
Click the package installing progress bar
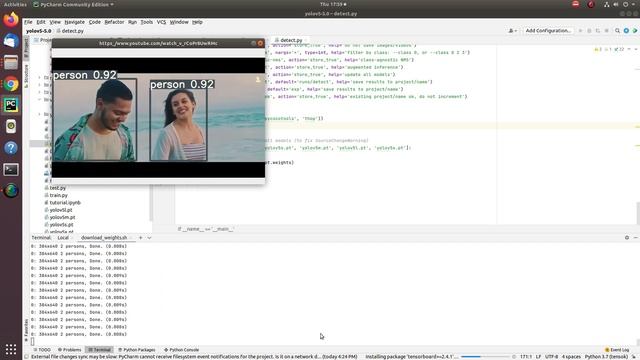485,357
